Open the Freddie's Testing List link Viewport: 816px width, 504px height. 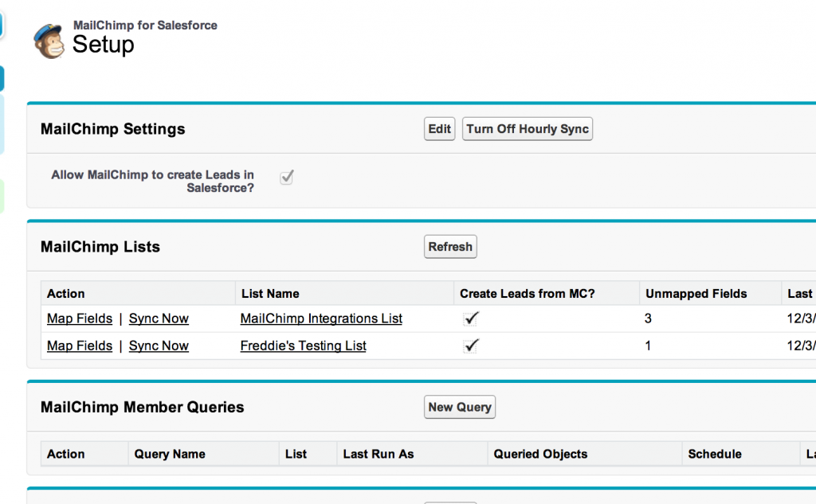(x=304, y=346)
